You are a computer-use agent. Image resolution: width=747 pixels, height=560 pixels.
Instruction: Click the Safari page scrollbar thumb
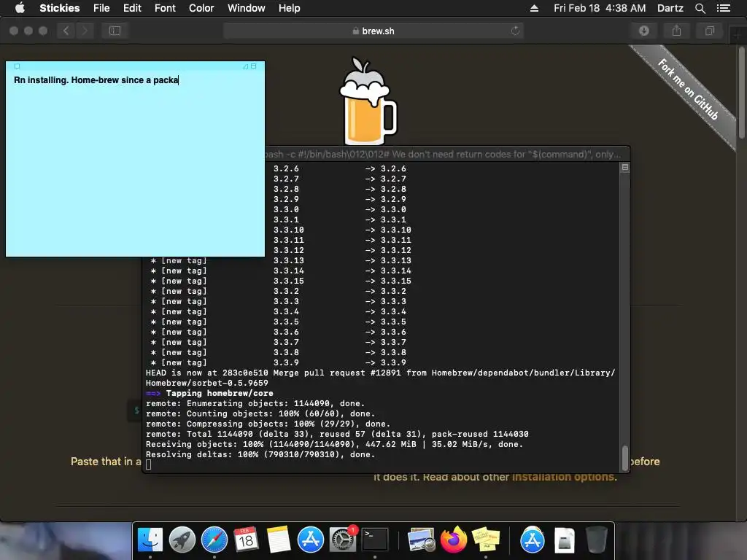coord(742,93)
